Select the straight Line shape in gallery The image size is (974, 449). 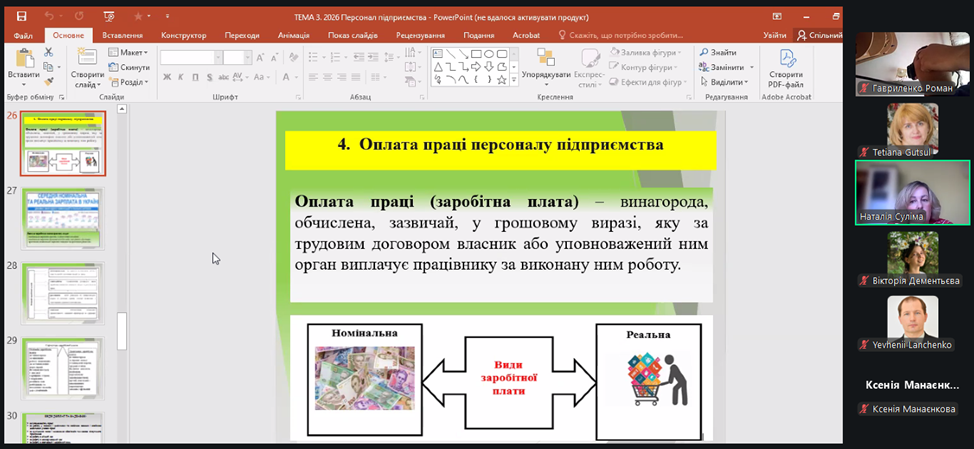click(450, 53)
